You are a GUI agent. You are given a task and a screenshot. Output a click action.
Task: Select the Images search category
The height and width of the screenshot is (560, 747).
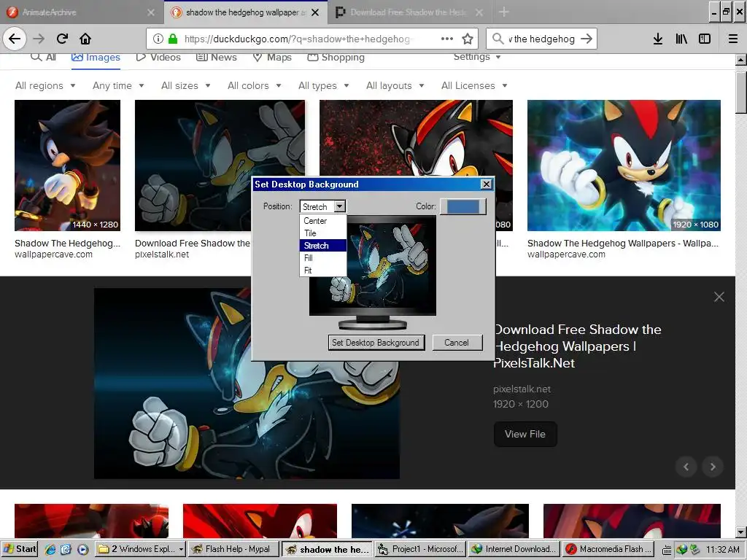(x=96, y=58)
